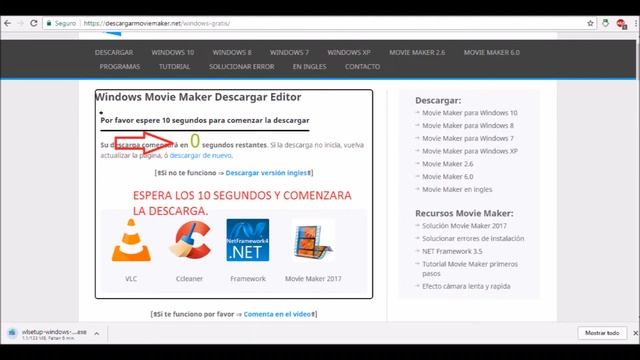
Task: Bookmark this page with the star icon
Action: tap(590, 23)
